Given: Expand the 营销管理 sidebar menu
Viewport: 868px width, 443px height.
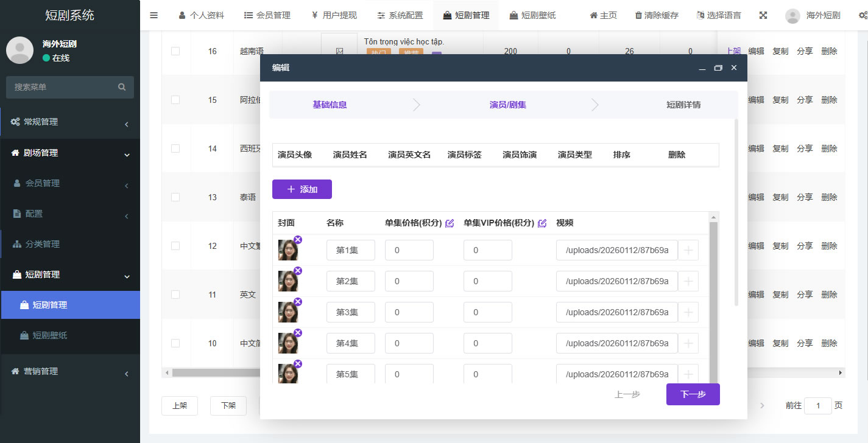Looking at the screenshot, I should 70,371.
